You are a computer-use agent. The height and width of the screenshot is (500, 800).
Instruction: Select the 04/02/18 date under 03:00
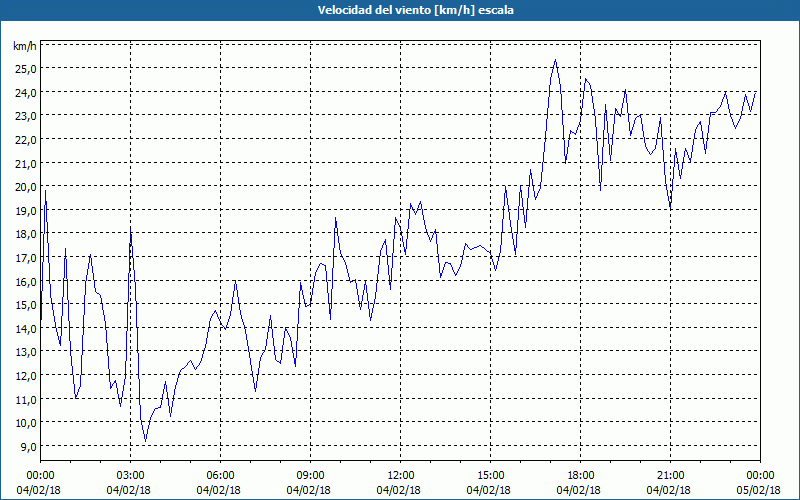click(x=129, y=490)
